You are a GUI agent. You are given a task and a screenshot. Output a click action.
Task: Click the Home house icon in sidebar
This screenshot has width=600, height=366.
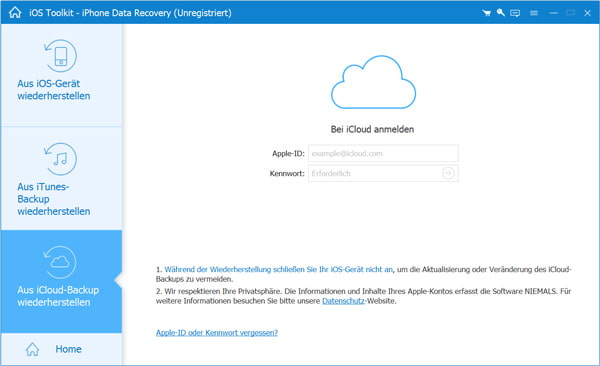tap(33, 349)
